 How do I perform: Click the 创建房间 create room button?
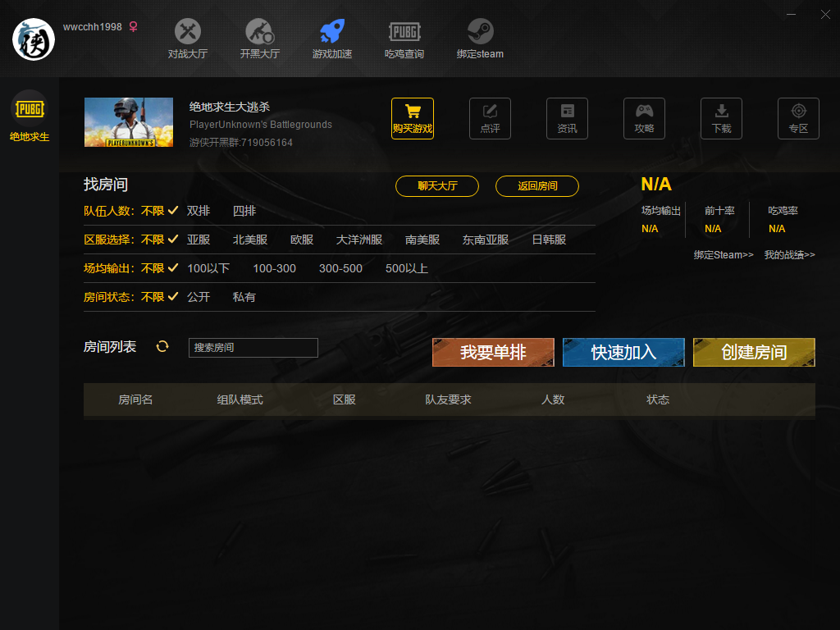pos(754,352)
